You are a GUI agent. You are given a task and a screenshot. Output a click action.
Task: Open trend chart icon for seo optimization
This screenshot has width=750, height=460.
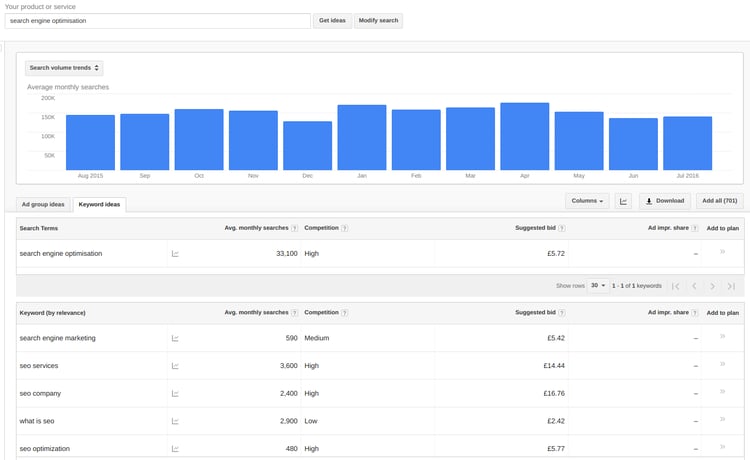pos(175,449)
